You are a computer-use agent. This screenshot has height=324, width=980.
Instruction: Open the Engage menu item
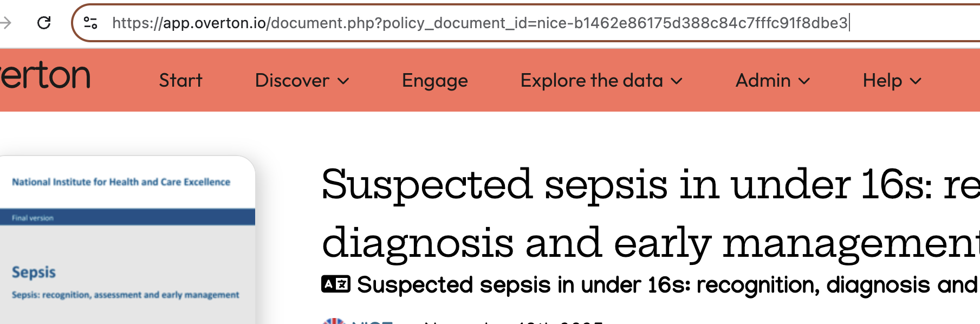pyautogui.click(x=434, y=81)
